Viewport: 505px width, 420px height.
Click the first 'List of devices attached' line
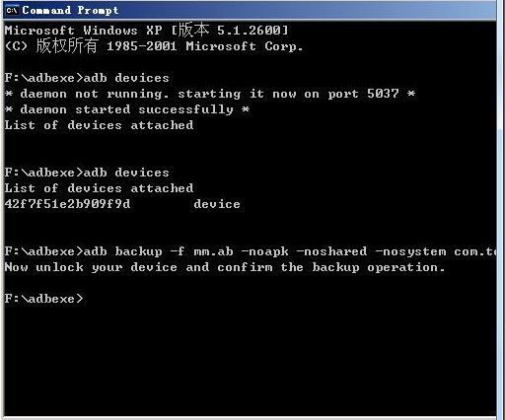[x=99, y=125]
